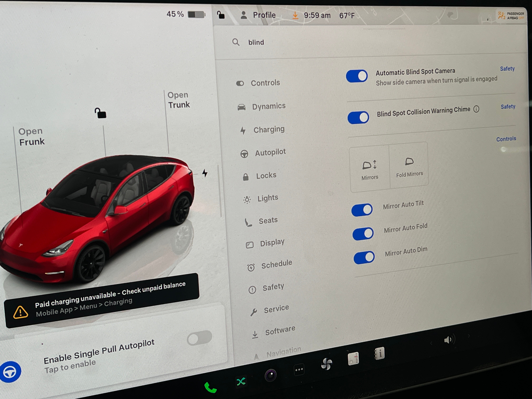Tap the blue steering wheel icon
The image size is (532, 399).
(10, 372)
